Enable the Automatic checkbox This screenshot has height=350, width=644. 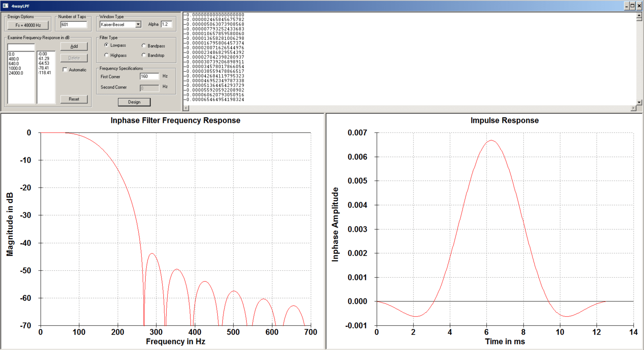coord(65,70)
